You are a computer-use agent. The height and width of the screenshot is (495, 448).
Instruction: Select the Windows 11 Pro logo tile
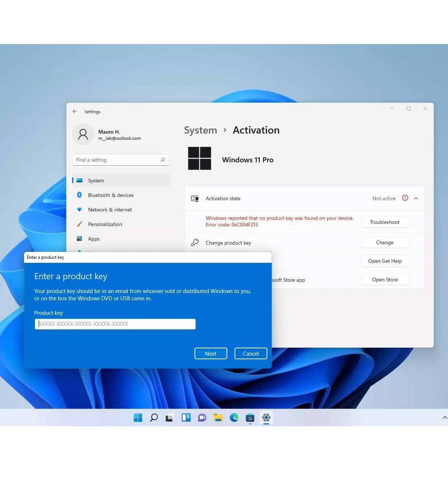(x=199, y=158)
